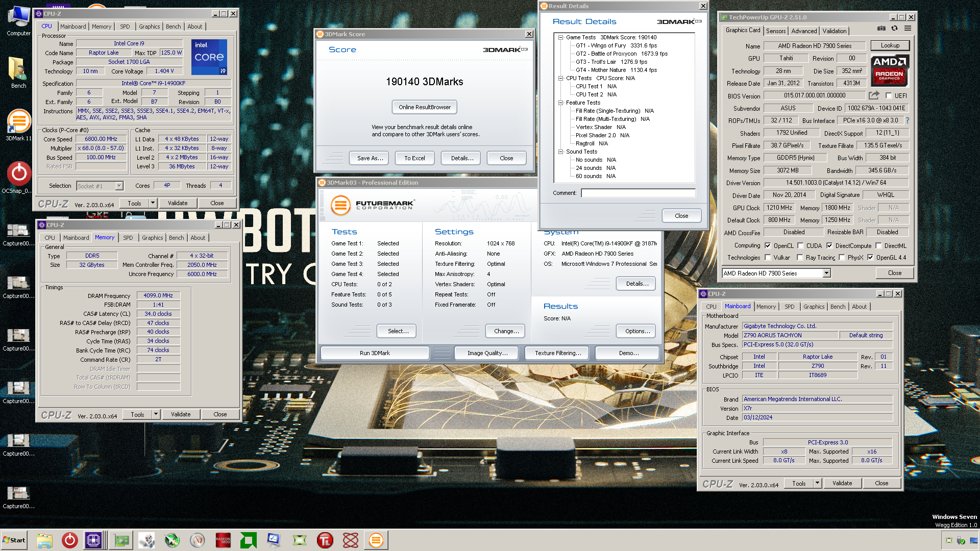Screen dimensions: 980x551
Task: Click the AMD Radeon Graphics logo in GPU-Z
Action: point(889,71)
